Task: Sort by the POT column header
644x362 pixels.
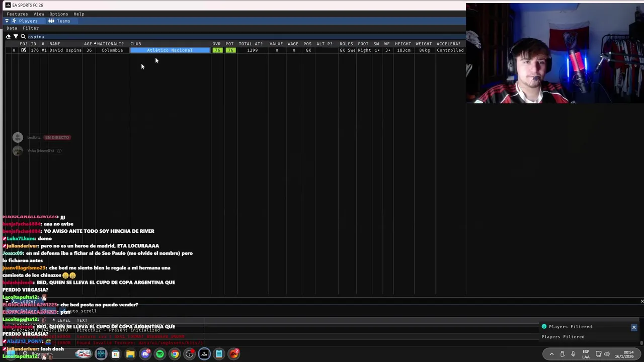Action: coord(229,44)
